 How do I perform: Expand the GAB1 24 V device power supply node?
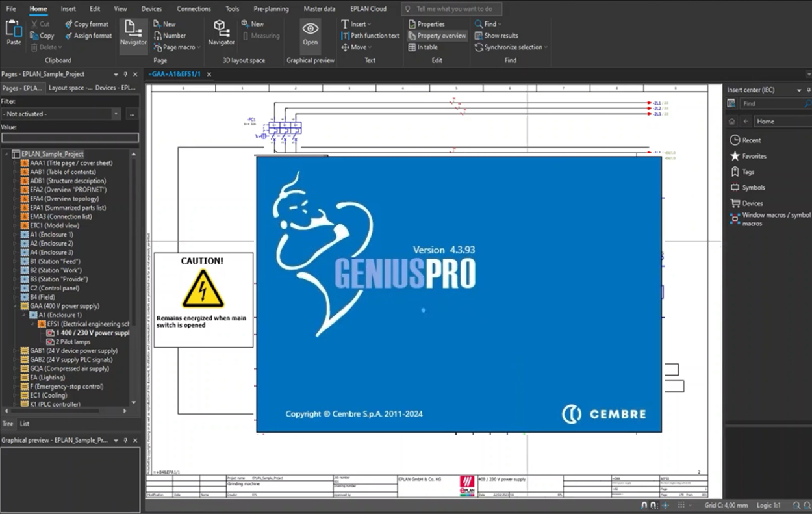click(16, 351)
